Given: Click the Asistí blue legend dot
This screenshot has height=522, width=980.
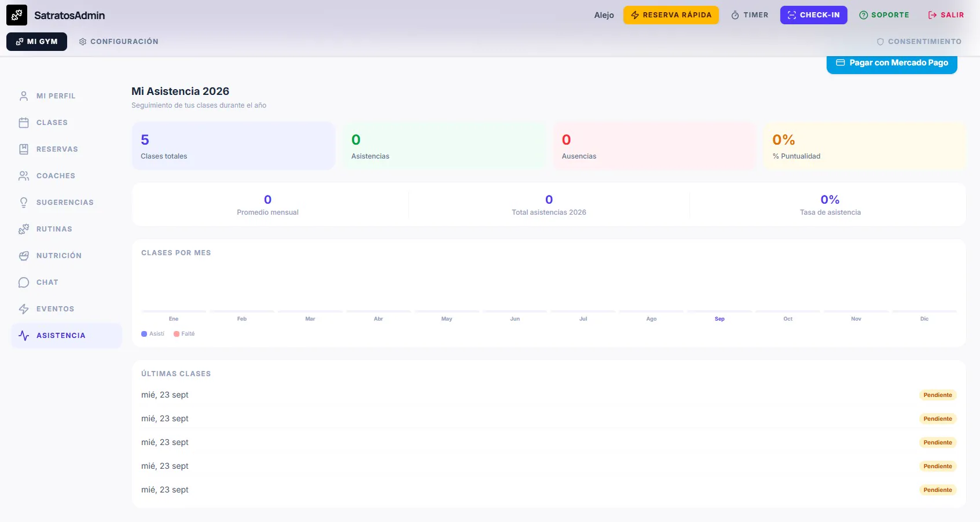Looking at the screenshot, I should click(144, 334).
